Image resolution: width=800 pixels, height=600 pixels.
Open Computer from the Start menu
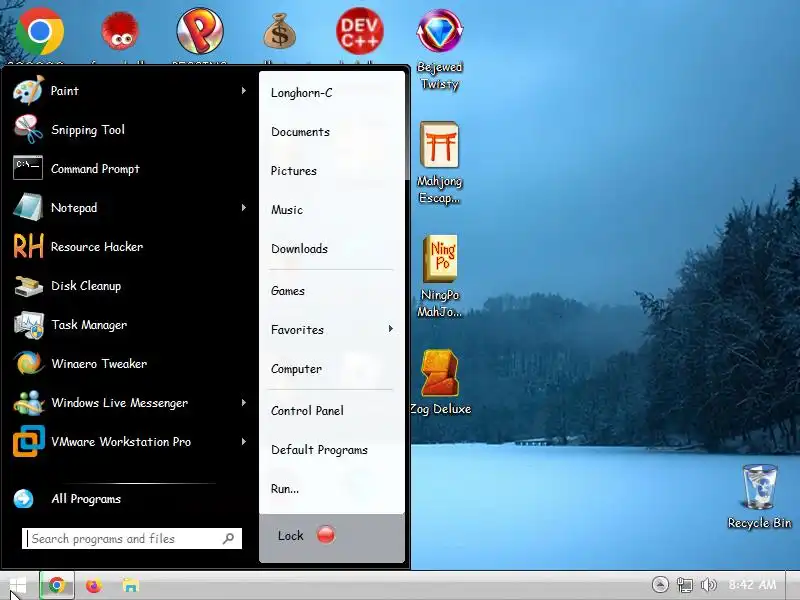296,368
